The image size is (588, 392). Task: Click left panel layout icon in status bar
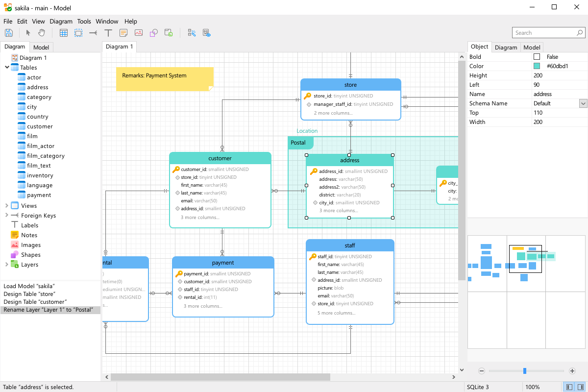pos(569,387)
